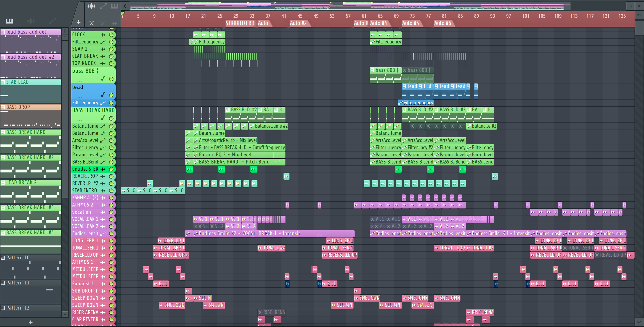This screenshot has height=327, width=644.
Task: Click the waveform icon on the CLOCK track
Action: tap(103, 35)
